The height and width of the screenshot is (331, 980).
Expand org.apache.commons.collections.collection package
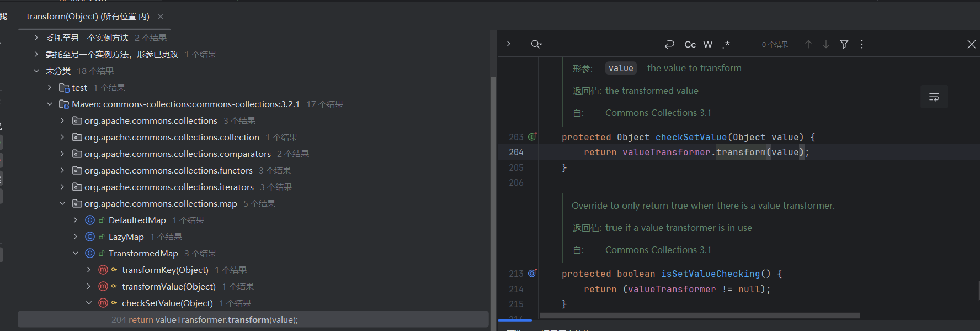[62, 137]
